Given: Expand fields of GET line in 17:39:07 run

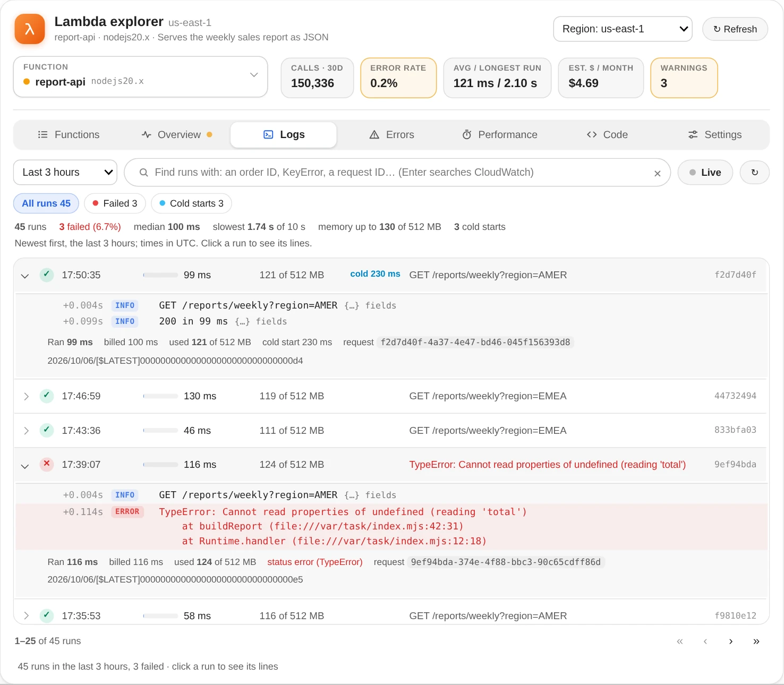Looking at the screenshot, I should pos(370,495).
